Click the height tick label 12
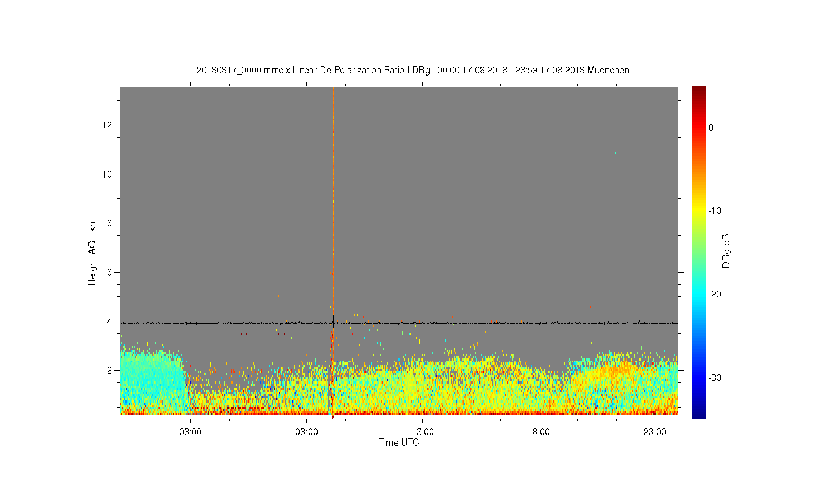Viewport: 840px width, 504px height. pyautogui.click(x=108, y=125)
